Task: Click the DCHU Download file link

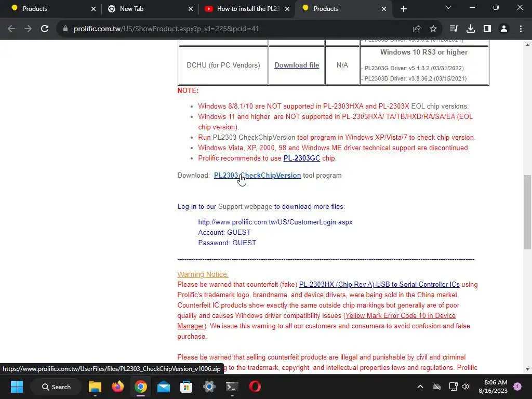Action: tap(297, 65)
